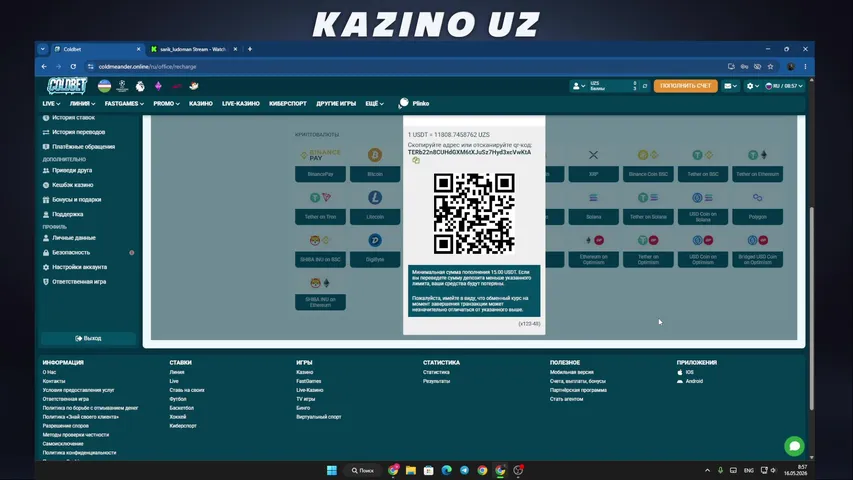Select the Binance Coin BSC button

point(648,174)
